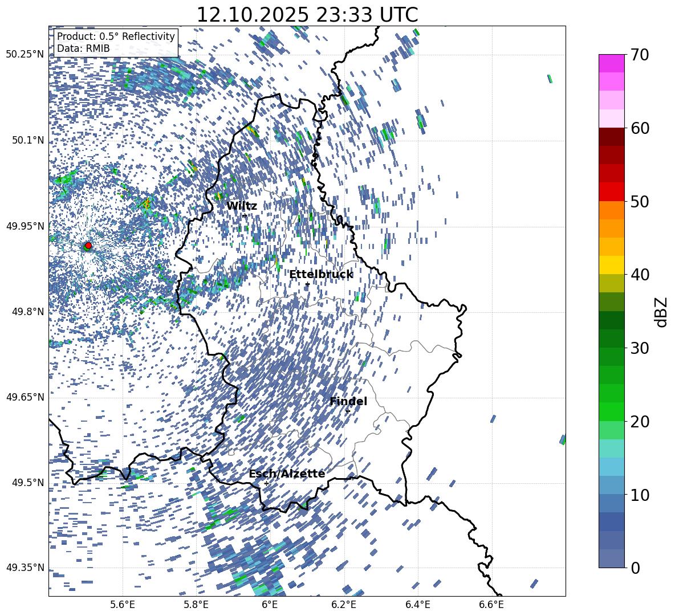
Task: Click the Product: 0.5° Reflectivity legend text
Action: [x=116, y=36]
